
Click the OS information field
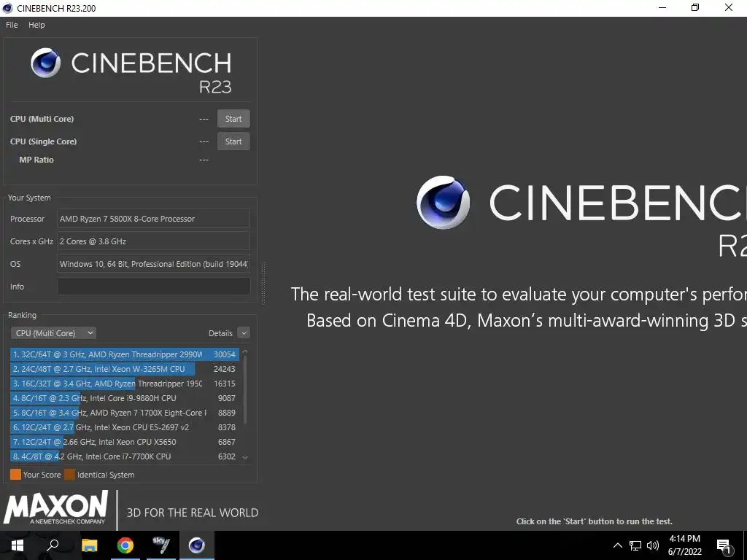[153, 264]
